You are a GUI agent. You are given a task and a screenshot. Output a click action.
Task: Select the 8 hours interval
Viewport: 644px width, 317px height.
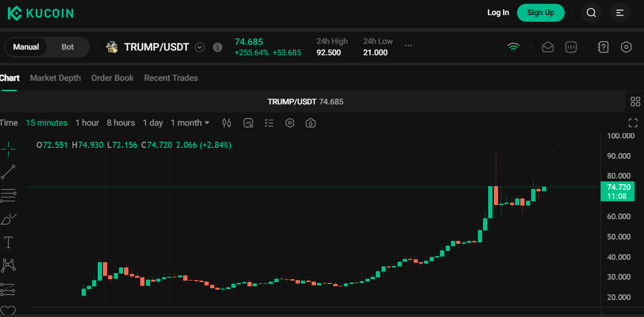121,123
